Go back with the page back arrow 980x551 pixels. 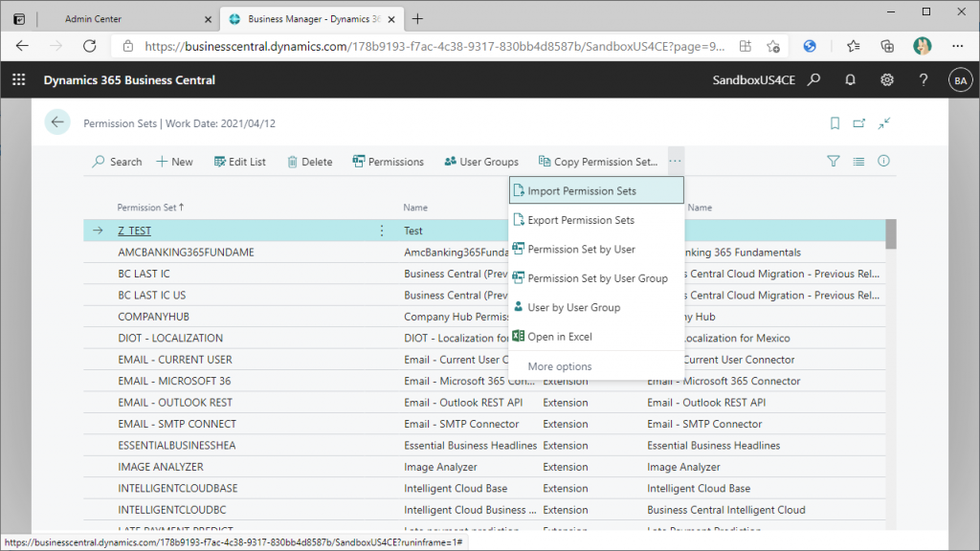click(x=57, y=122)
